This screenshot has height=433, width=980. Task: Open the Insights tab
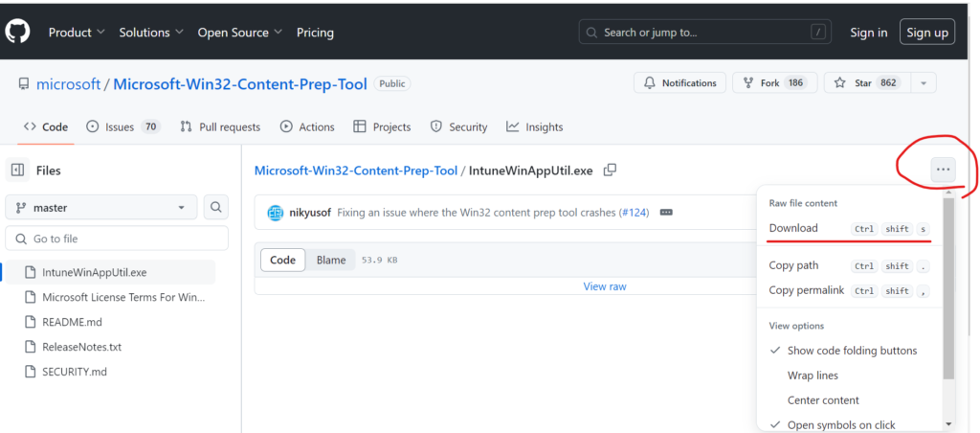(534, 127)
